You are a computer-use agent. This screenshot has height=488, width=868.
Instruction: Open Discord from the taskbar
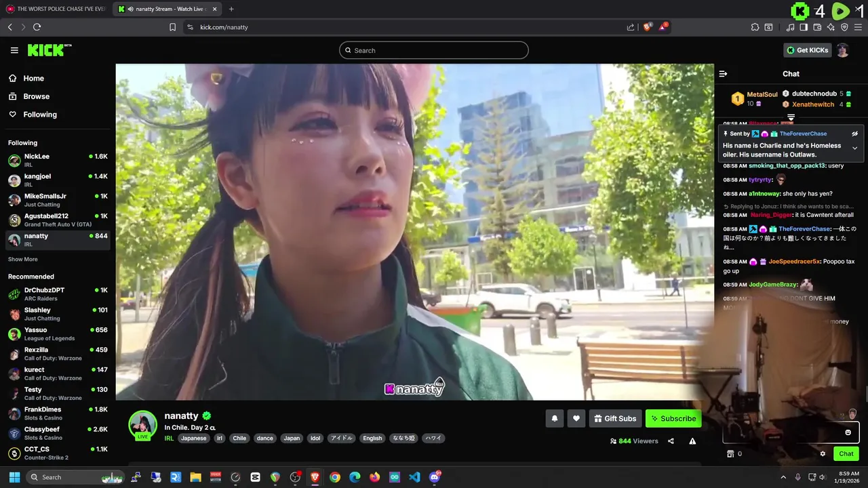pyautogui.click(x=435, y=477)
